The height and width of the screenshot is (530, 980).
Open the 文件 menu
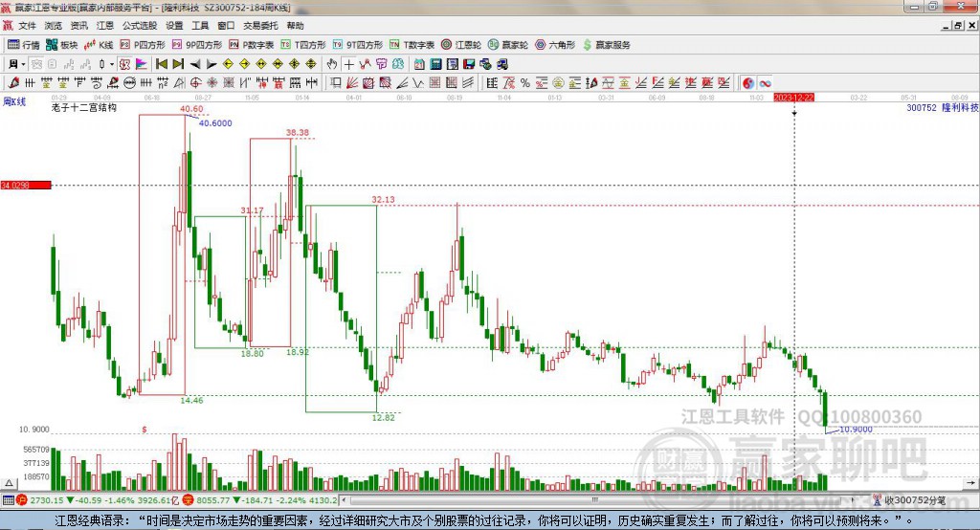pyautogui.click(x=27, y=26)
